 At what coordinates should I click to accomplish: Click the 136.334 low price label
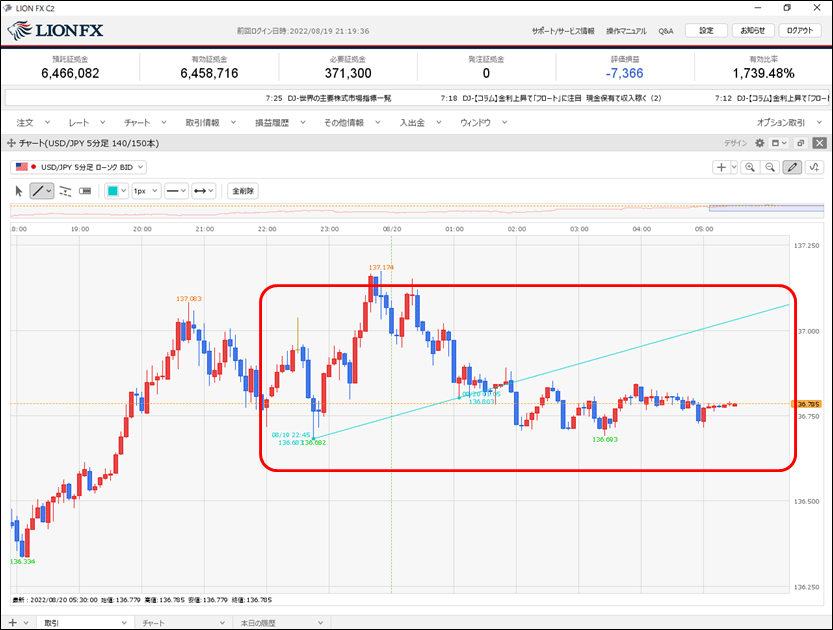(22, 561)
